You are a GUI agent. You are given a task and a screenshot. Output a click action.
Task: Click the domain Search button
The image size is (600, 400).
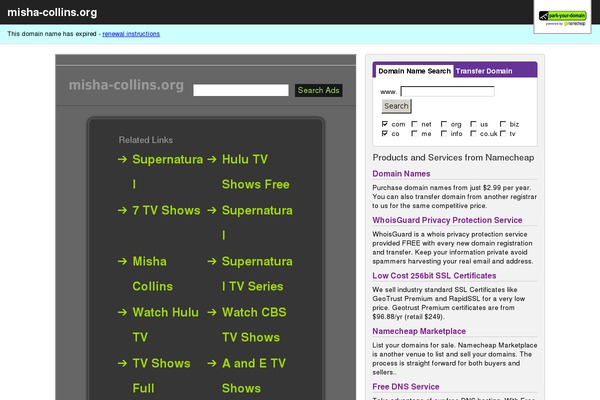396,106
